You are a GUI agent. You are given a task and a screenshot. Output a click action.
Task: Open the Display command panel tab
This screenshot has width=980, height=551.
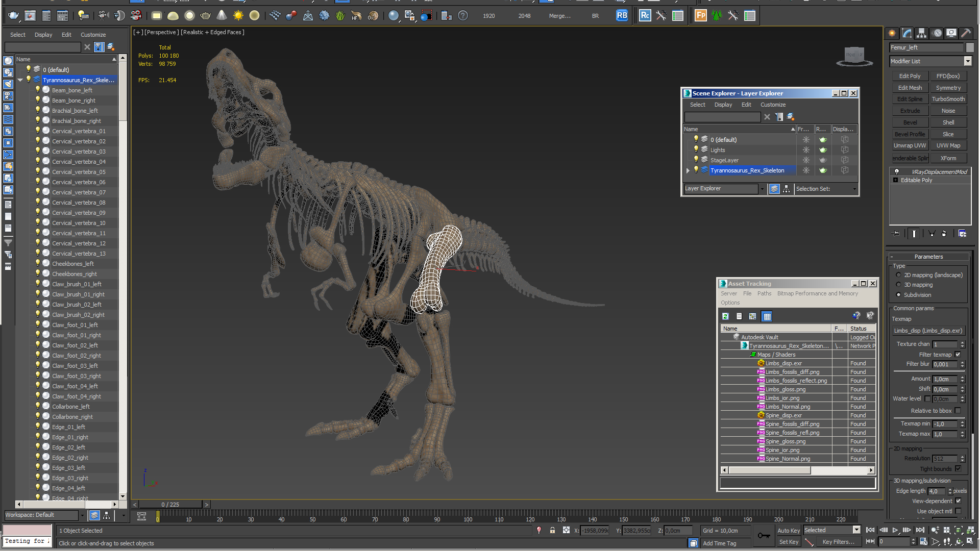tap(951, 33)
